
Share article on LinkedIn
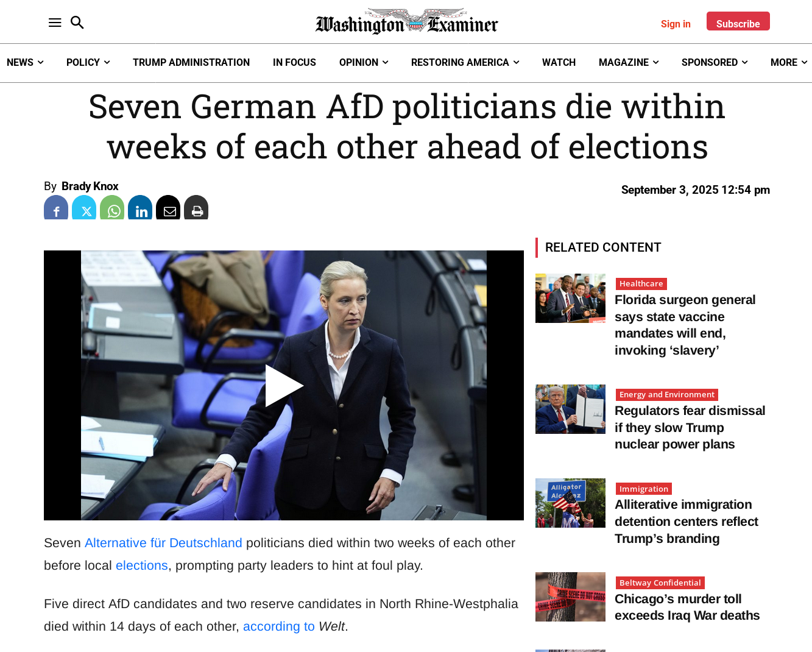[x=140, y=208]
